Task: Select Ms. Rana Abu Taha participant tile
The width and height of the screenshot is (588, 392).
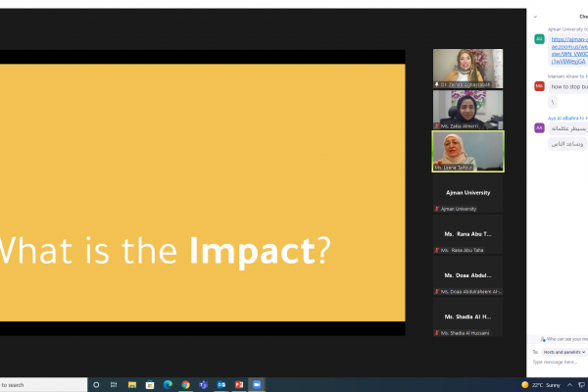Action: pos(468,234)
